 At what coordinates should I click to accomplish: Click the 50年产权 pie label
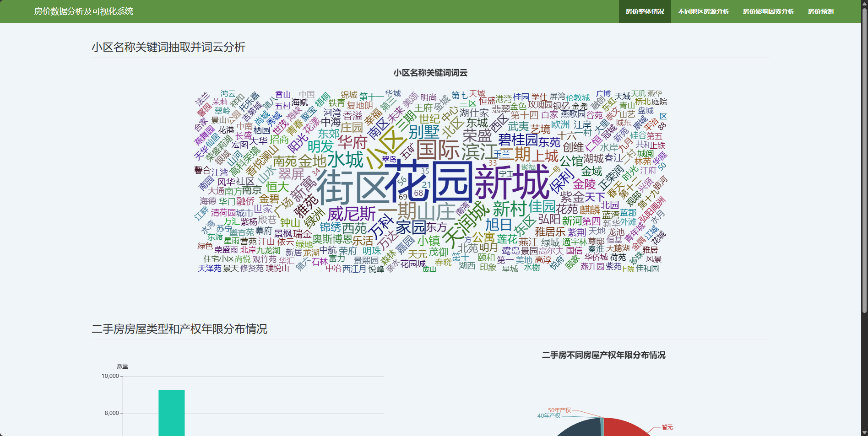[x=559, y=410]
